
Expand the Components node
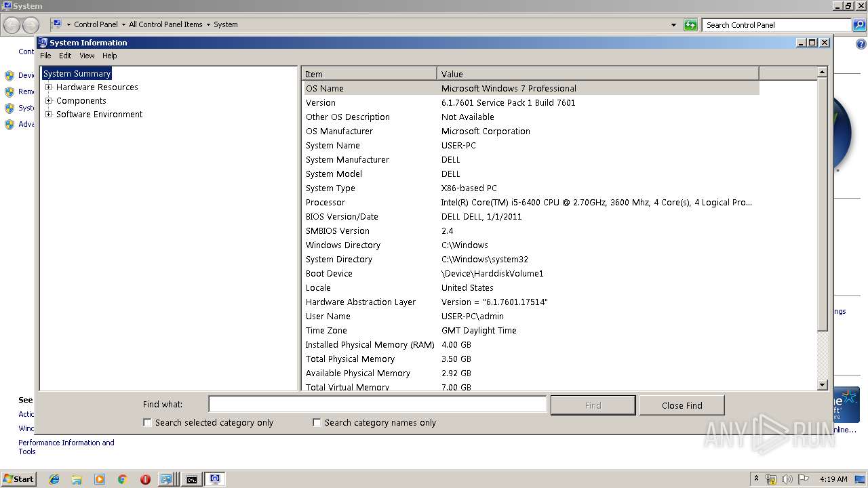pyautogui.click(x=48, y=100)
